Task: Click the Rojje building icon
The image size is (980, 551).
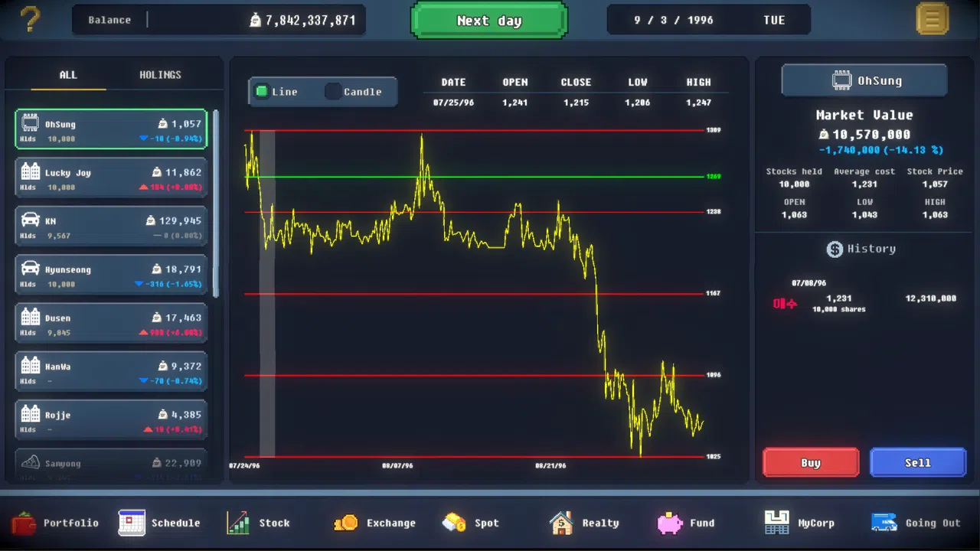Action: pos(31,414)
